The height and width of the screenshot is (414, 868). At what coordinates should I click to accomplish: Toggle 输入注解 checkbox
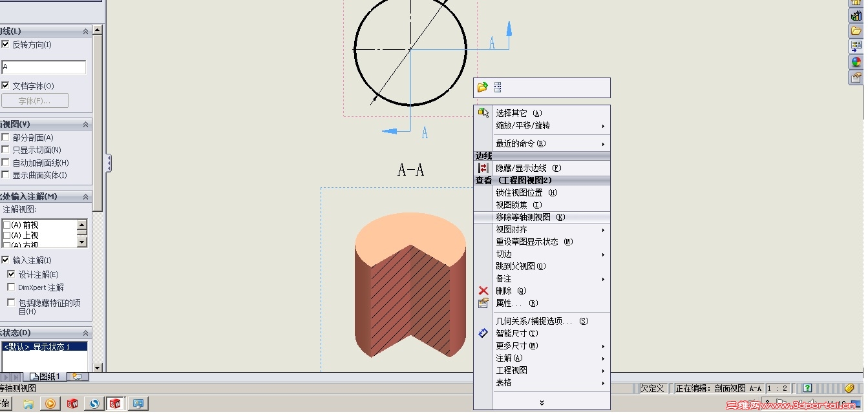point(5,260)
